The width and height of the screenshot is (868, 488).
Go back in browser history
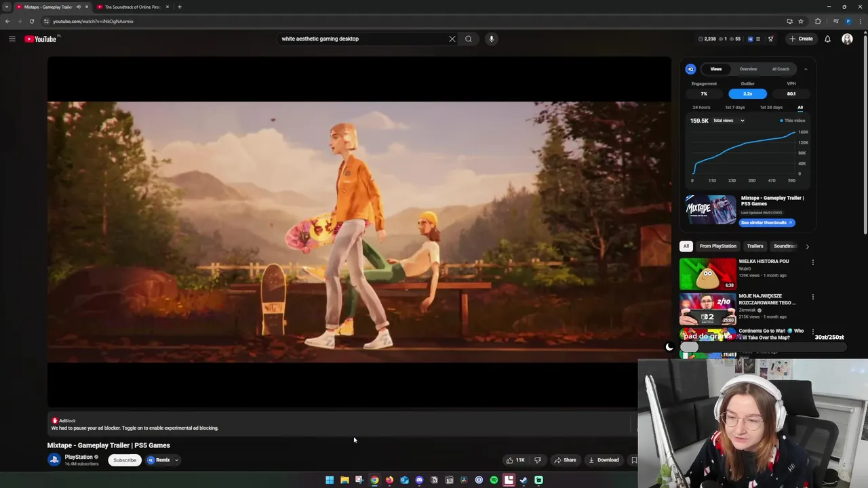click(7, 21)
